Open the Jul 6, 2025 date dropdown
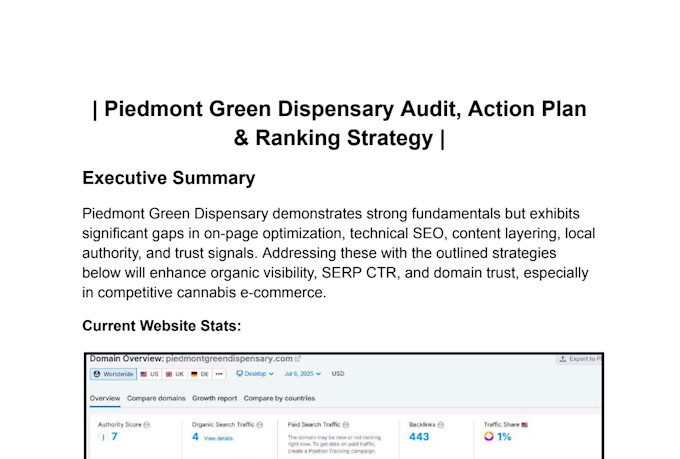This screenshot has width=680, height=459. pos(303,374)
